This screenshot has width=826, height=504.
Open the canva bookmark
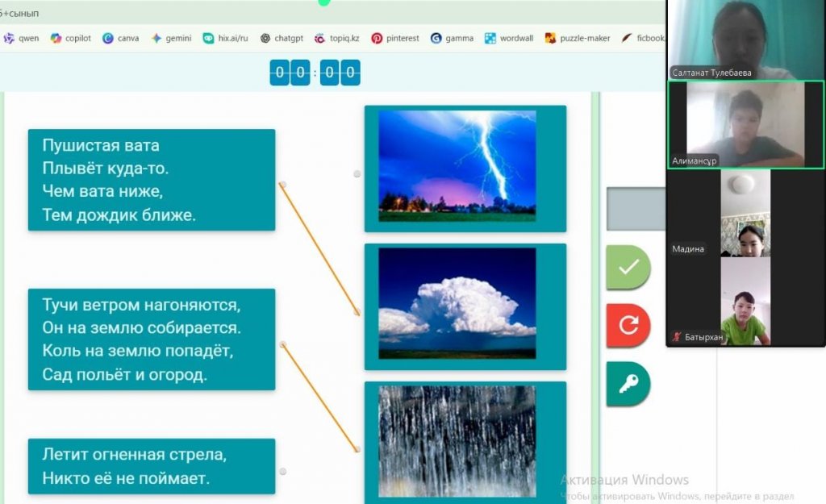point(121,38)
